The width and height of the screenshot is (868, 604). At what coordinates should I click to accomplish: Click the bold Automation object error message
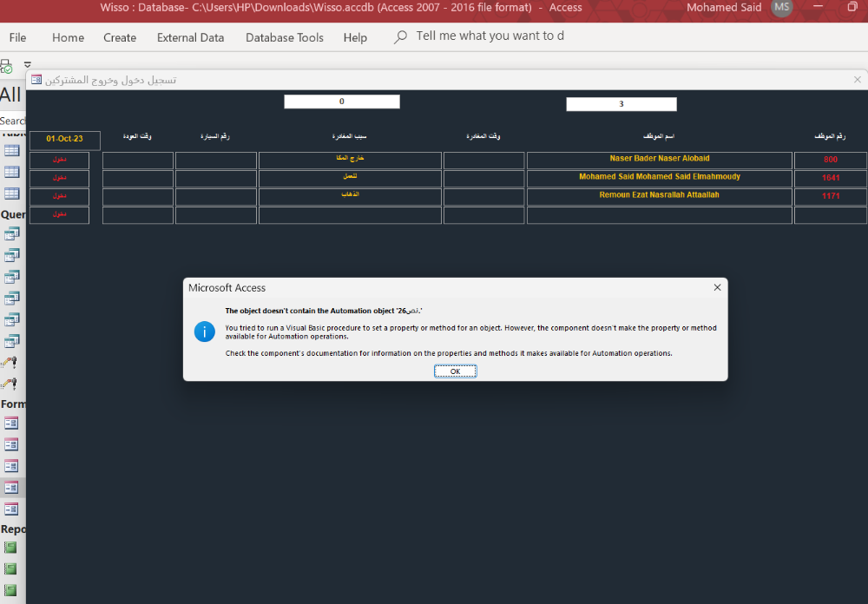[x=324, y=311]
